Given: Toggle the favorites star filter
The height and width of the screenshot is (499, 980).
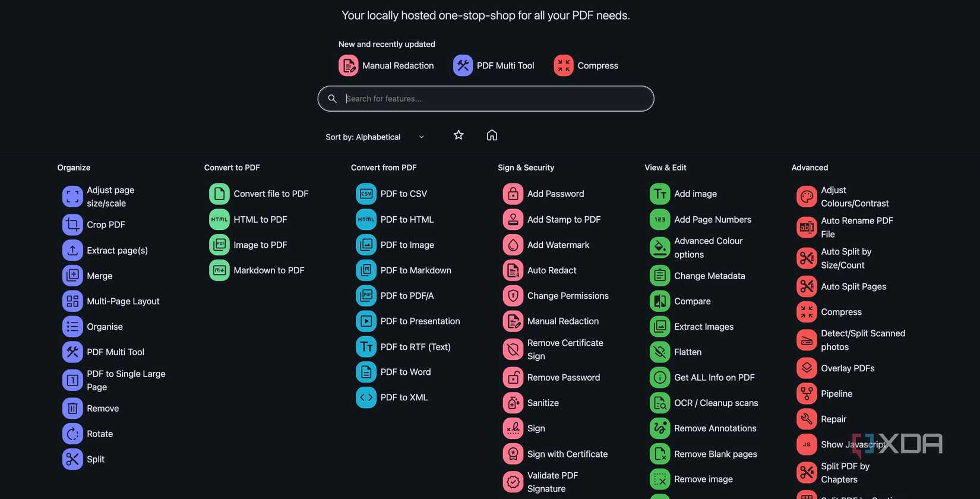Looking at the screenshot, I should coord(459,135).
